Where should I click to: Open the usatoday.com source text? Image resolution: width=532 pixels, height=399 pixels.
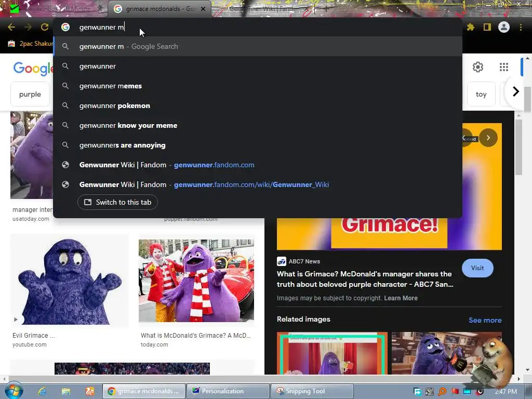point(31,219)
